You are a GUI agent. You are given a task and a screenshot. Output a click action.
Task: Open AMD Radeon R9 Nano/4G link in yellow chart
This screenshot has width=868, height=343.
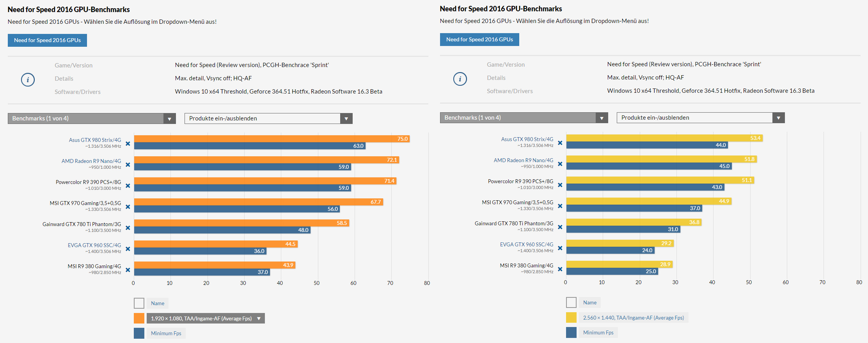coord(524,160)
